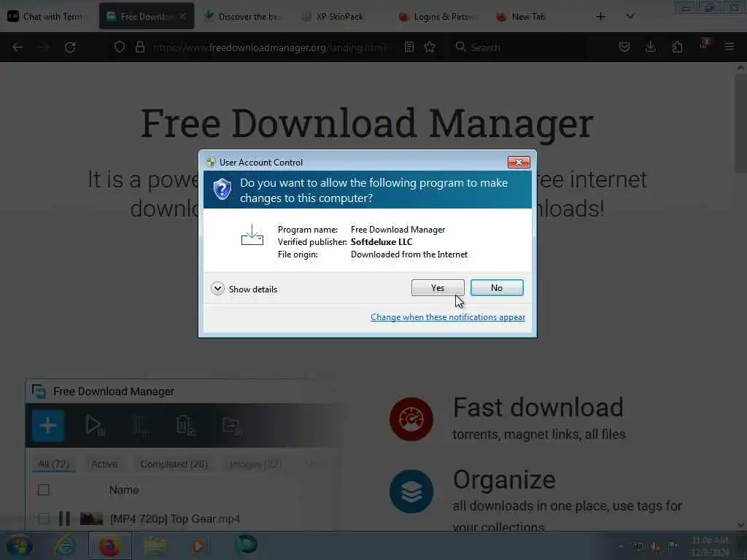Open the Firefox downloads panel
The width and height of the screenshot is (747, 560).
650,47
